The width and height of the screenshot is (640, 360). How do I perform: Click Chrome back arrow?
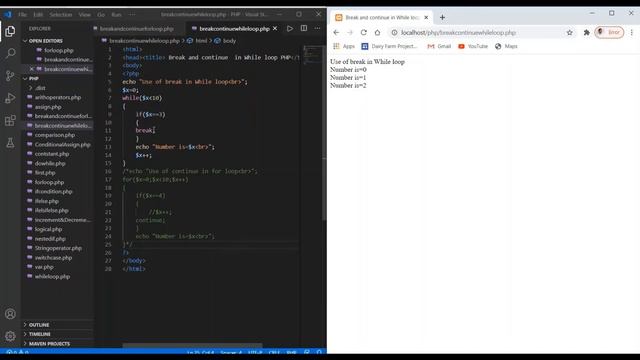336,32
